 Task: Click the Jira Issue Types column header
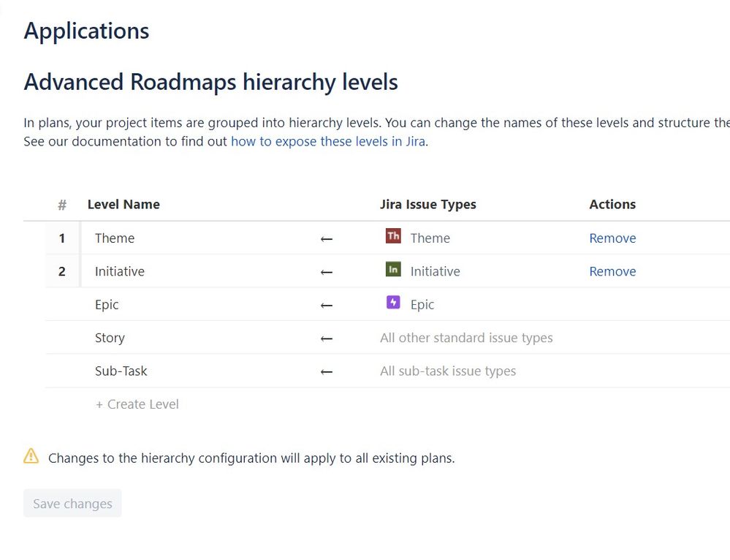point(428,205)
